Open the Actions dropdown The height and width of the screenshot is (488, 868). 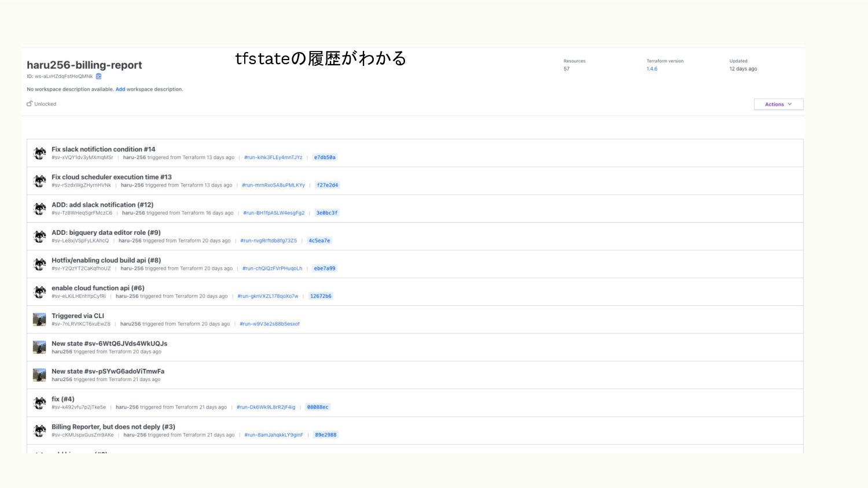point(778,105)
